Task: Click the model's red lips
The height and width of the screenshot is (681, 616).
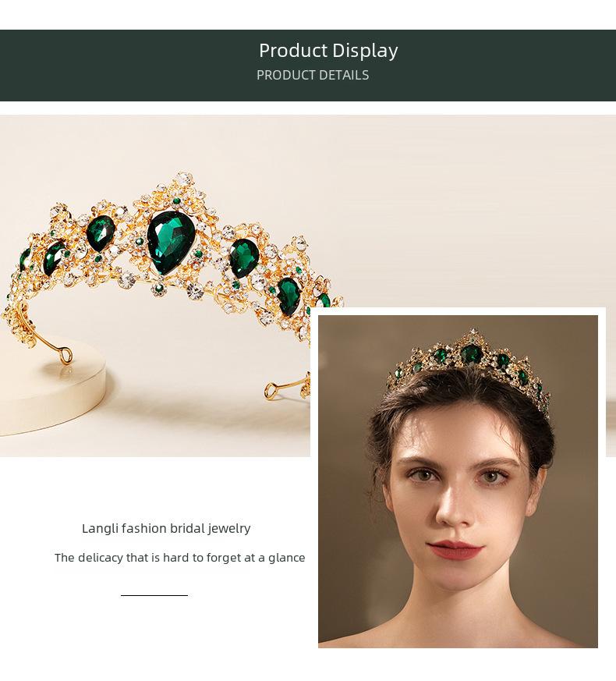Action: coord(455,550)
